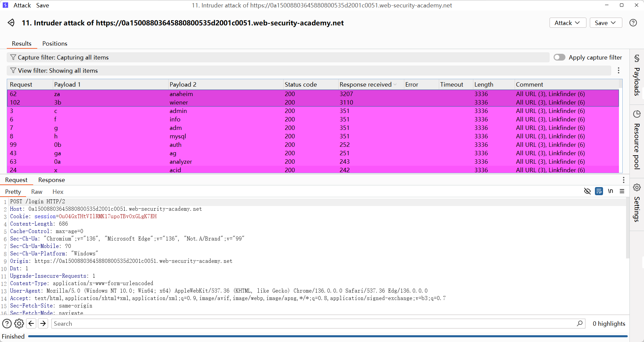Image resolution: width=644 pixels, height=342 pixels.
Task: Click the Intruder attack icon beside title
Action: [11, 23]
